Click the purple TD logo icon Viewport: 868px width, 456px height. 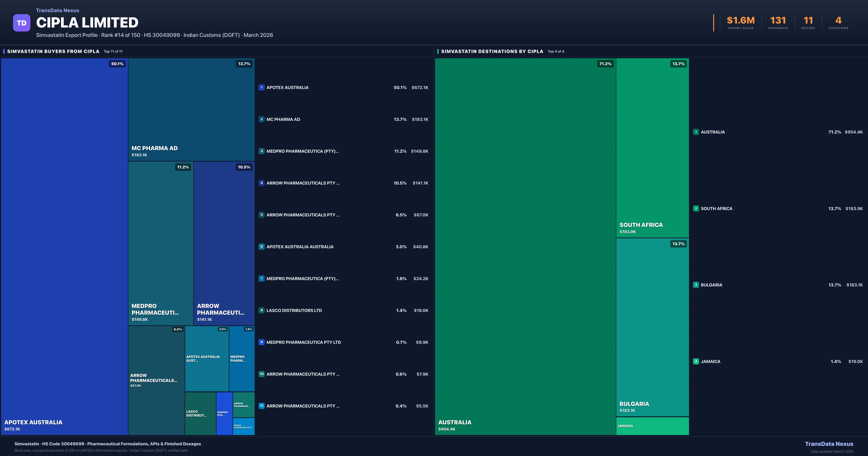[x=22, y=23]
